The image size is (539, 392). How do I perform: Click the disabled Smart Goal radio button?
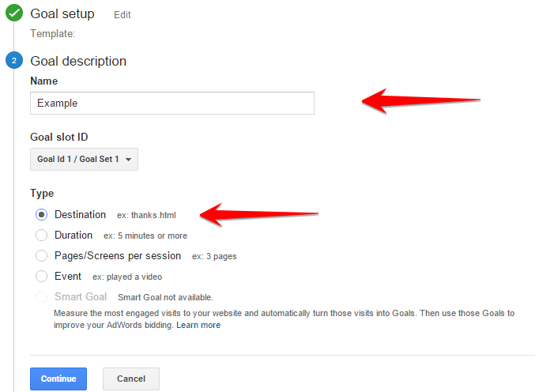(42, 297)
